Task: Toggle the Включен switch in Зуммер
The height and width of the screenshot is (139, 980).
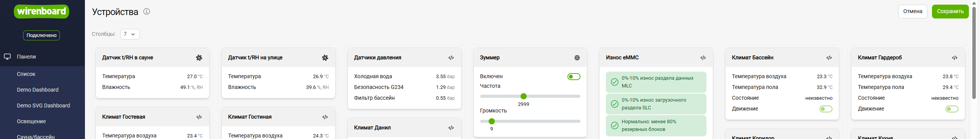Action: (574, 77)
